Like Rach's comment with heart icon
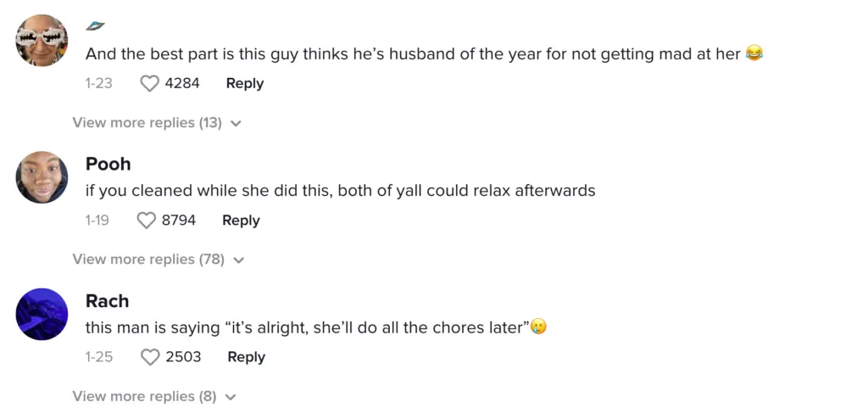The width and height of the screenshot is (868, 419). pos(150,357)
